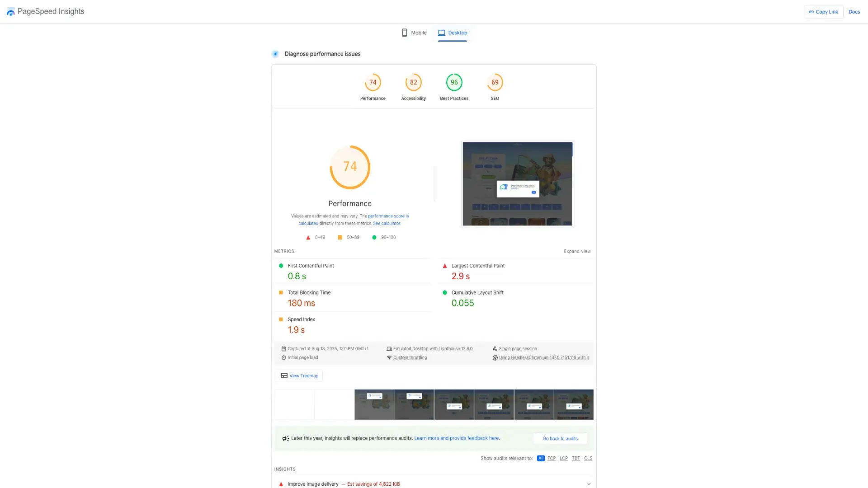868x488 pixels.
Task: Switch to the Desktop tab
Action: point(453,33)
